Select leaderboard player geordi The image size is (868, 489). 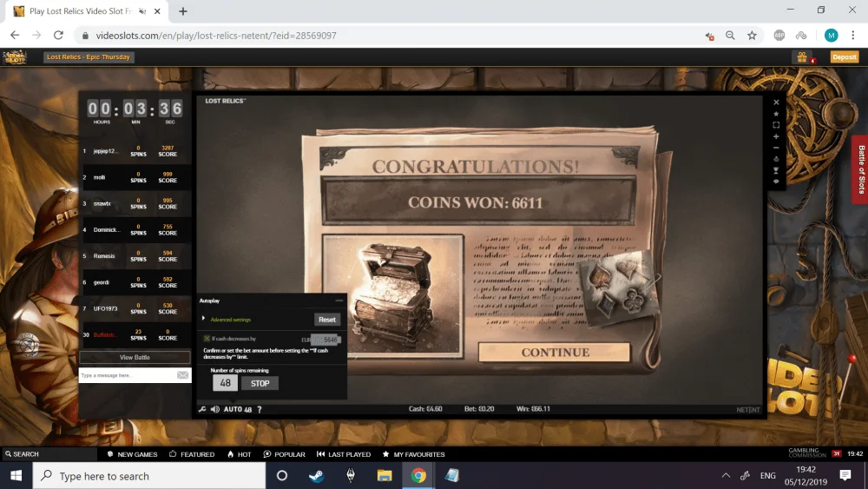[x=135, y=282]
